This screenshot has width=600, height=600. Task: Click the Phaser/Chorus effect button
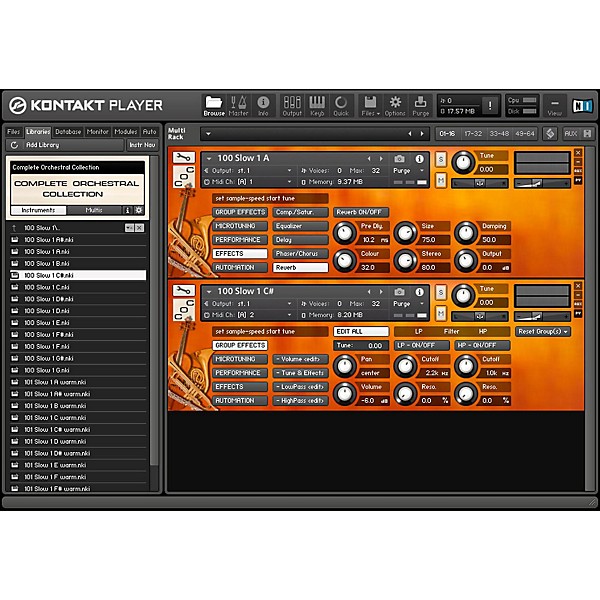(300, 253)
